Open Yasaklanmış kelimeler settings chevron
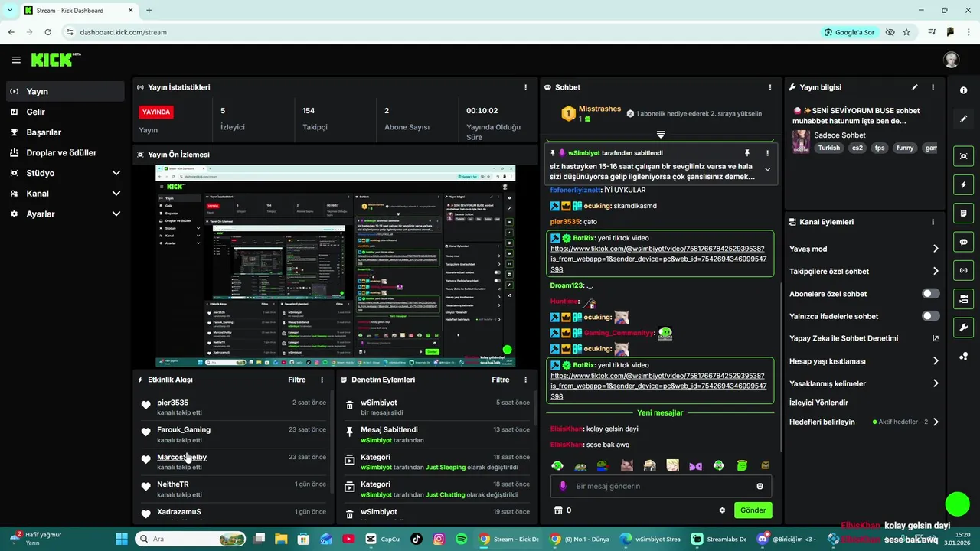This screenshot has width=980, height=551. pyautogui.click(x=936, y=383)
